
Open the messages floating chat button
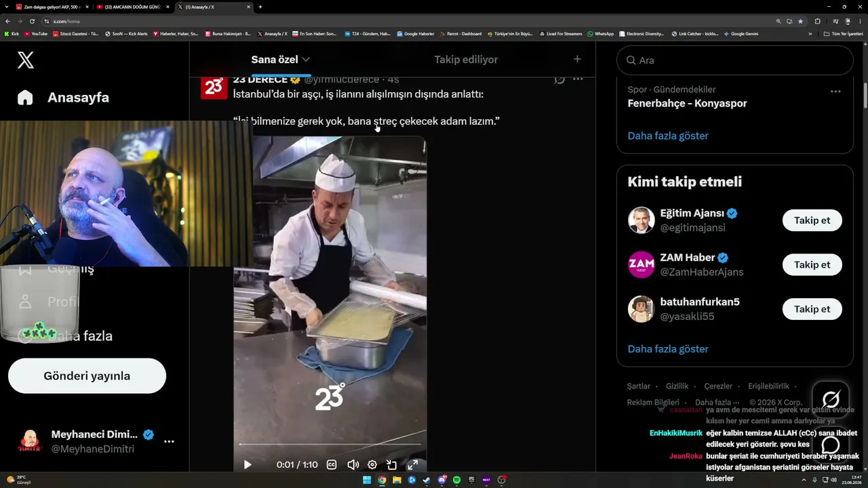831,444
